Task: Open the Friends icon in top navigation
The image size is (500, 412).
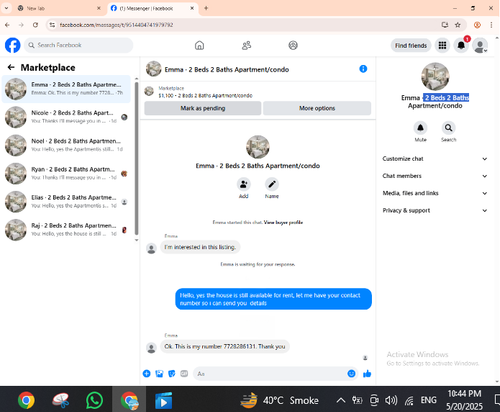Action: point(246,45)
